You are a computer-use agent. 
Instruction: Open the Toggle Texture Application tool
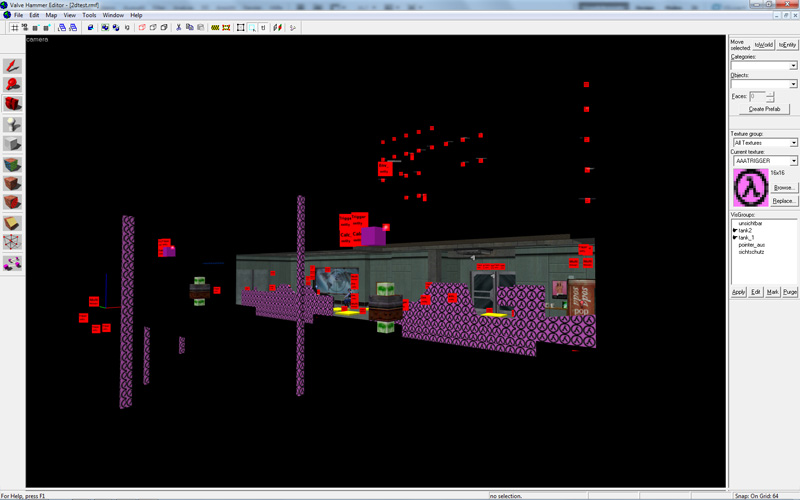pos(12,164)
